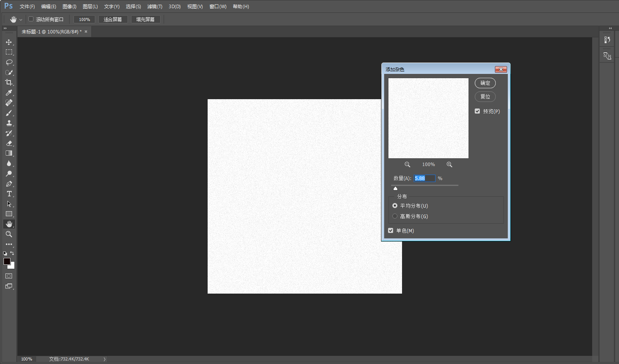The image size is (619, 364).
Task: Select the Spot Healing Brush tool
Action: point(9,103)
